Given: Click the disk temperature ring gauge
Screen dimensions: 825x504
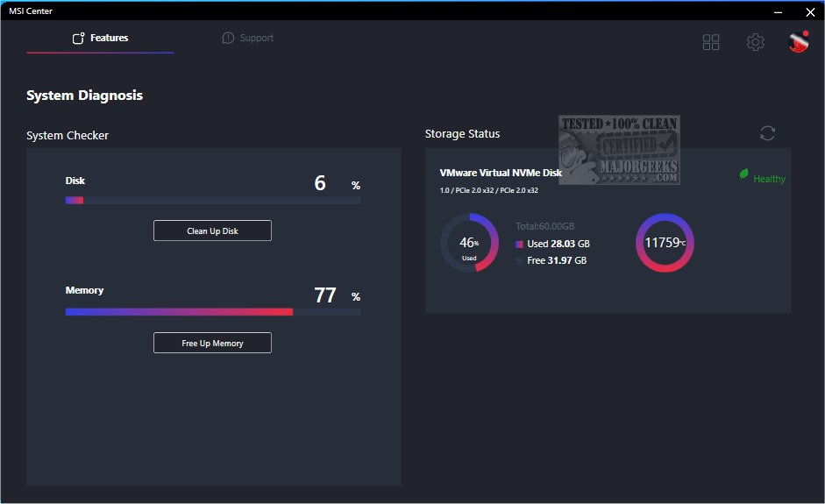Looking at the screenshot, I should [x=664, y=243].
